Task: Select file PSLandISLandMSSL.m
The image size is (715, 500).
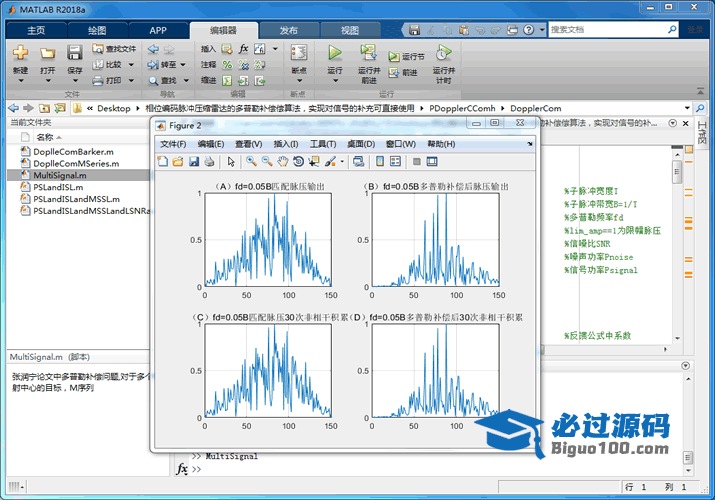Action: coord(76,199)
